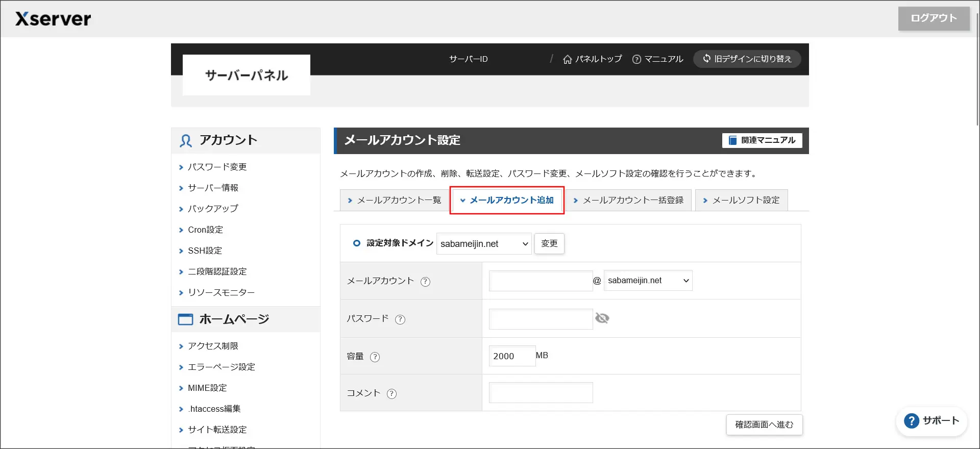Expand the email domain dropdown after @
Screen dimensions: 980x449
(x=648, y=281)
